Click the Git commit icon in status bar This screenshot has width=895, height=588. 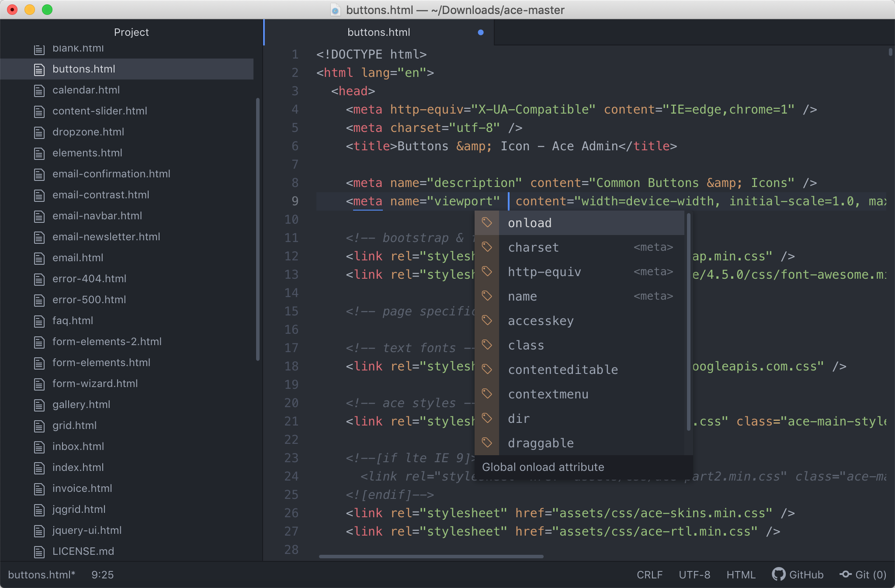point(846,574)
